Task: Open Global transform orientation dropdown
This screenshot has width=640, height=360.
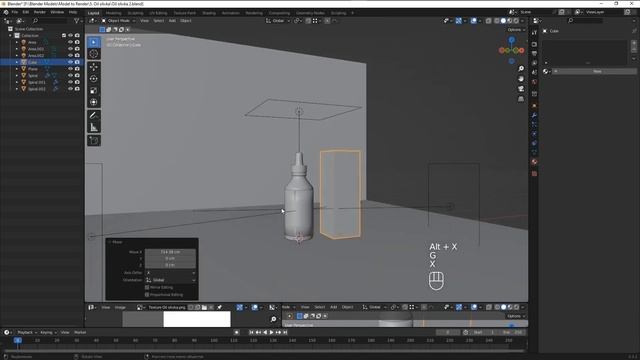Action: [x=278, y=21]
